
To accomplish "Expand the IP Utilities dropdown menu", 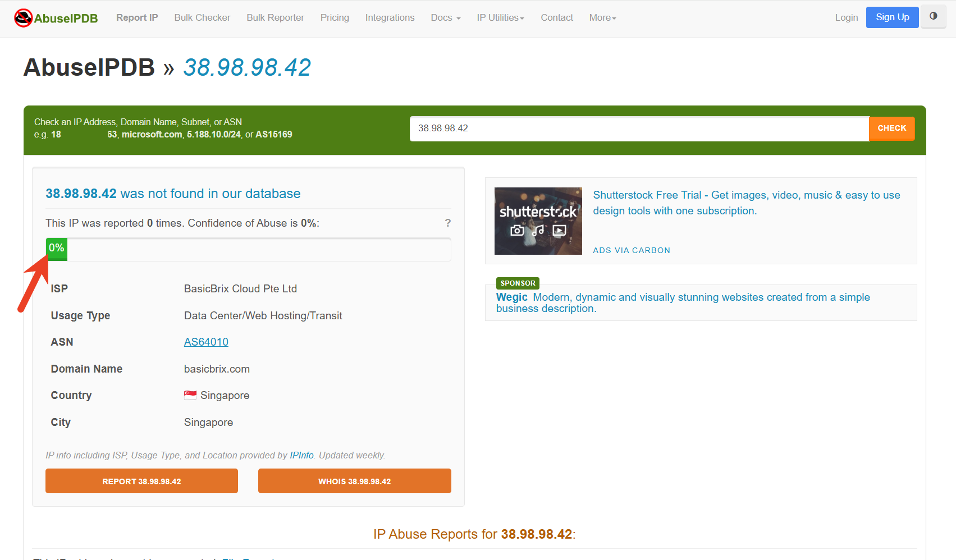I will pyautogui.click(x=500, y=18).
